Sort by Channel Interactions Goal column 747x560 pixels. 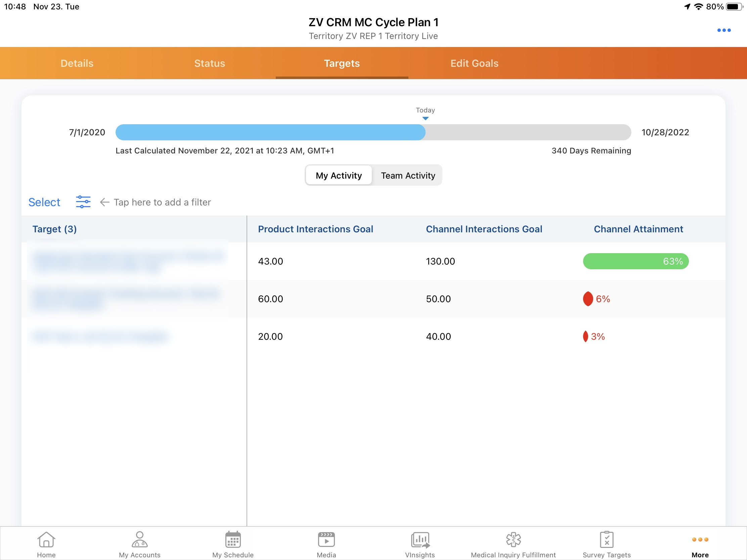tap(484, 229)
